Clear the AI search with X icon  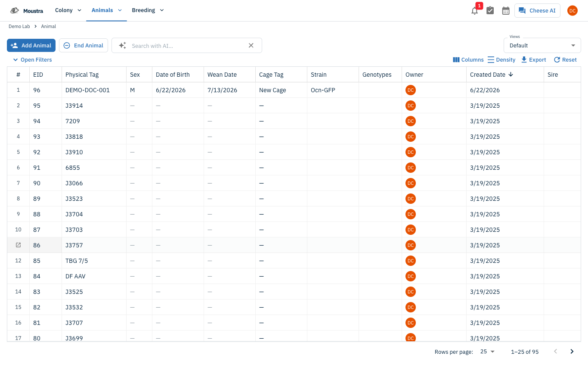click(x=251, y=45)
